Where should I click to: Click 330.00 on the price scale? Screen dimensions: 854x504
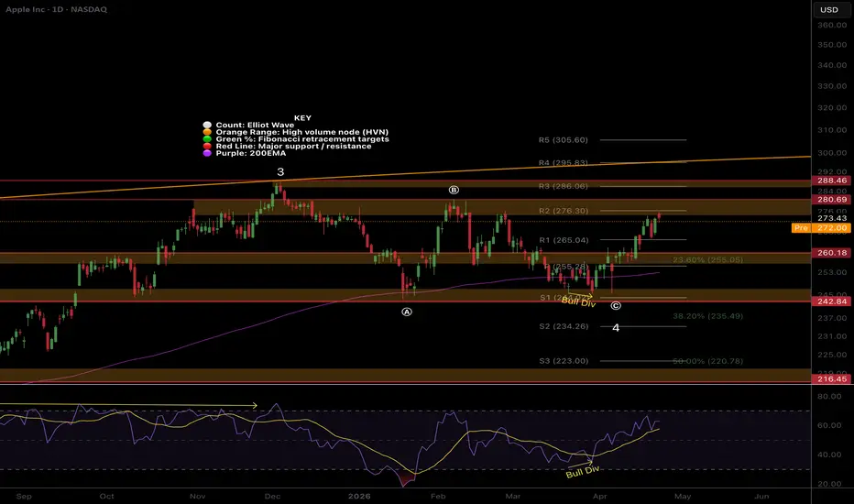pyautogui.click(x=832, y=86)
